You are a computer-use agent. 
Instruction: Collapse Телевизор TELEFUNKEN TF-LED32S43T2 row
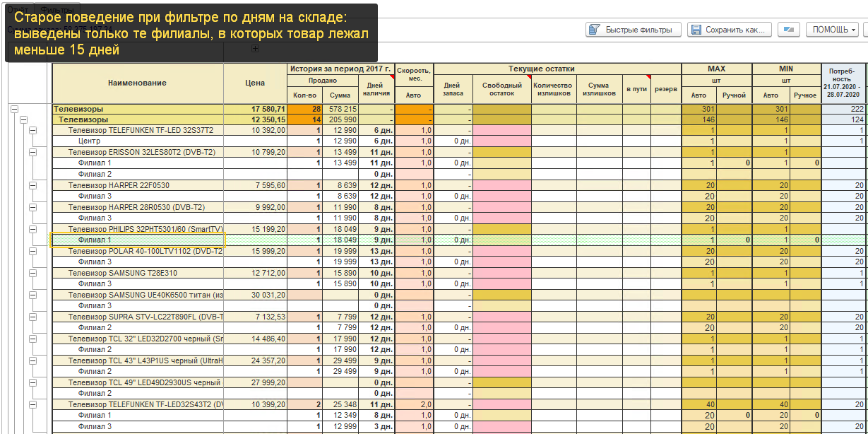tap(32, 404)
